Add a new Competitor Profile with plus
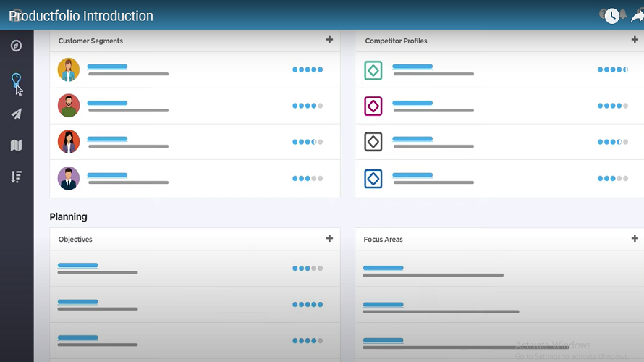The width and height of the screenshot is (644, 362). pyautogui.click(x=635, y=40)
